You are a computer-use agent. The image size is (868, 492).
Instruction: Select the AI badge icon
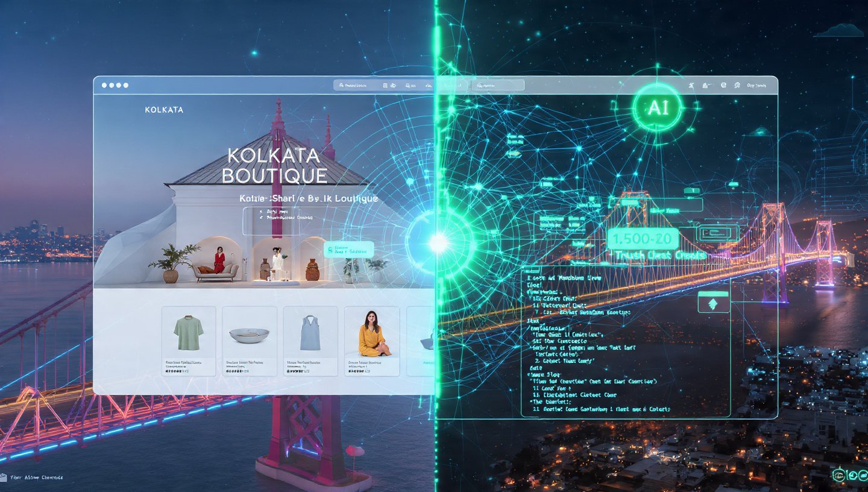tap(659, 109)
